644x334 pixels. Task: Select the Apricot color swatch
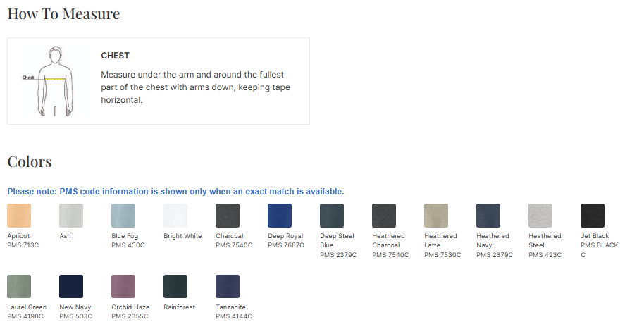tap(19, 216)
